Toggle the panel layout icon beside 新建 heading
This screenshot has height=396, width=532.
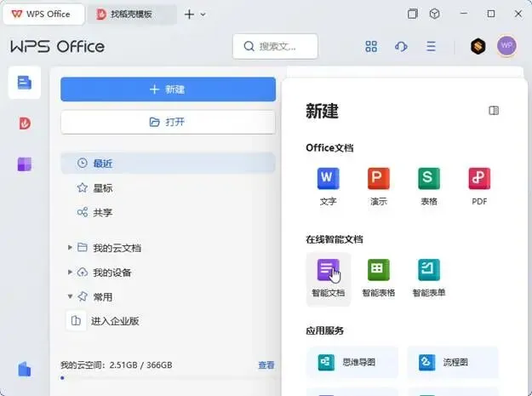click(494, 111)
